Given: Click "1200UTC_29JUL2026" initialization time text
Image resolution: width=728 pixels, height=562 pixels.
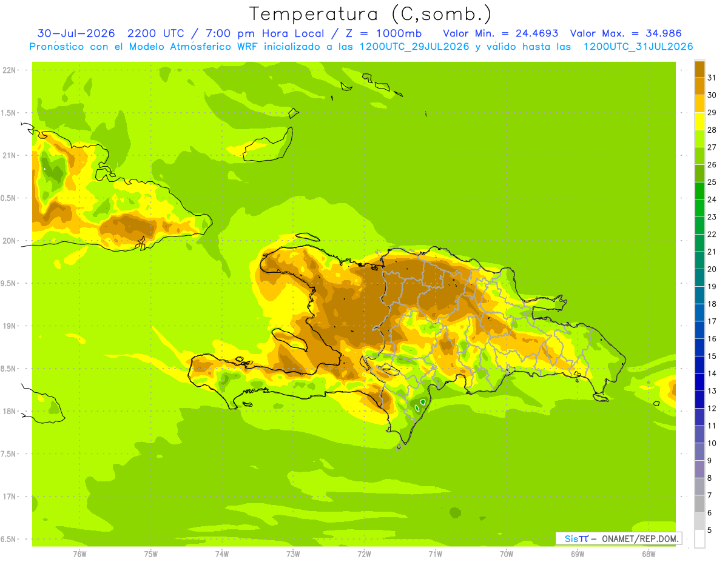Looking at the screenshot, I should [x=414, y=47].
